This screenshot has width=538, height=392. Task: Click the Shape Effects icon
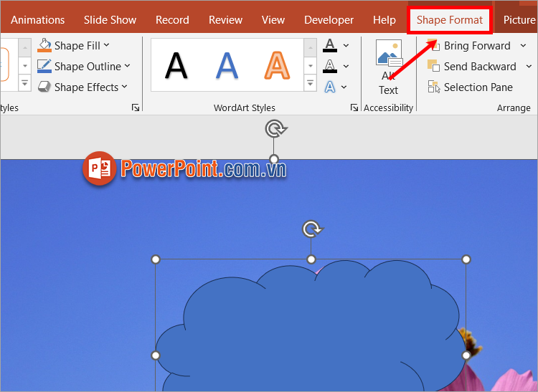click(44, 87)
